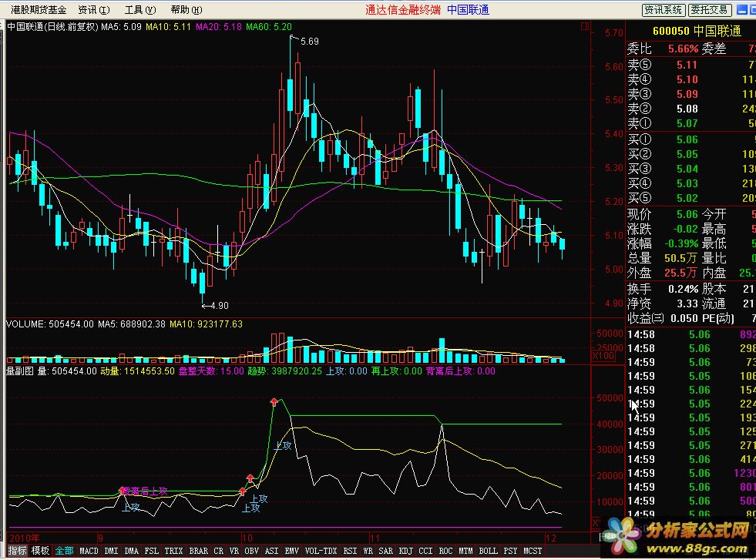Click the 委比 5.66% value

(x=684, y=49)
